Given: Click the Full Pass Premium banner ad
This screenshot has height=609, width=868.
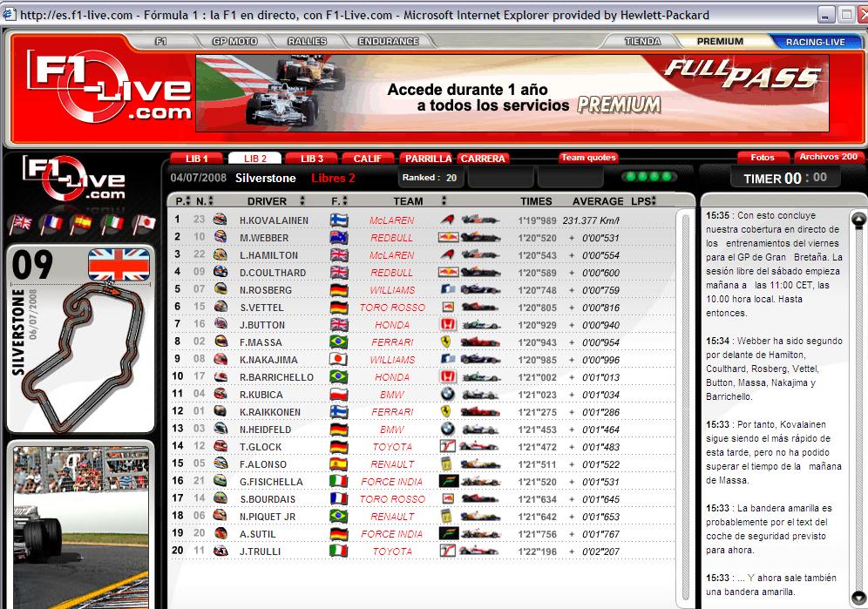Looking at the screenshot, I should click(x=512, y=93).
